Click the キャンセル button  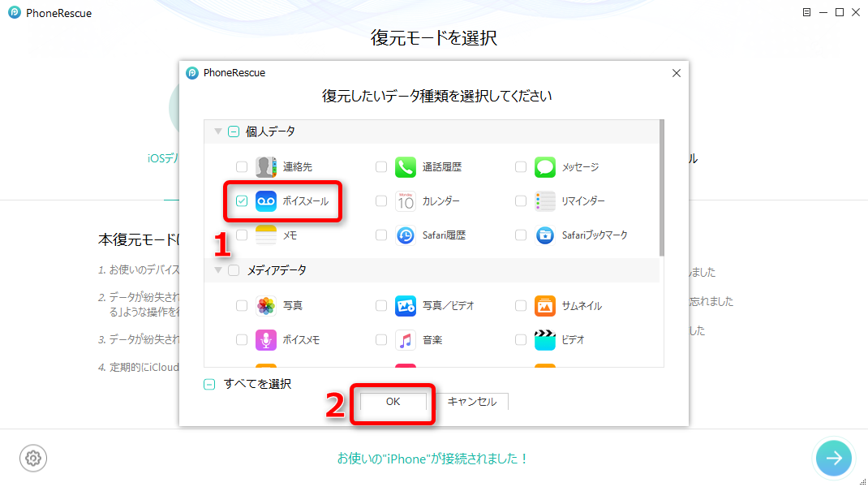(x=472, y=402)
